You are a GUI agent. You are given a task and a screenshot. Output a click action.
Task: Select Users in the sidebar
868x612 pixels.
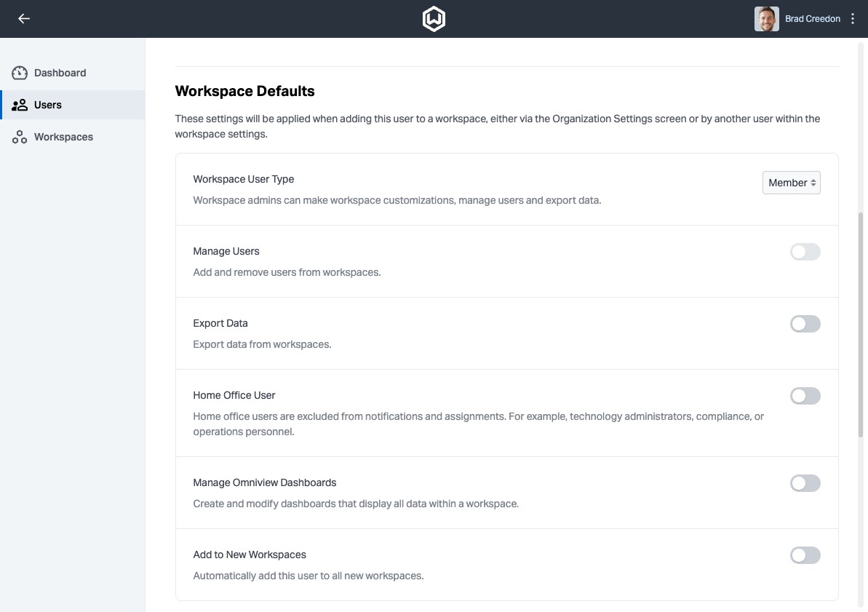[48, 105]
